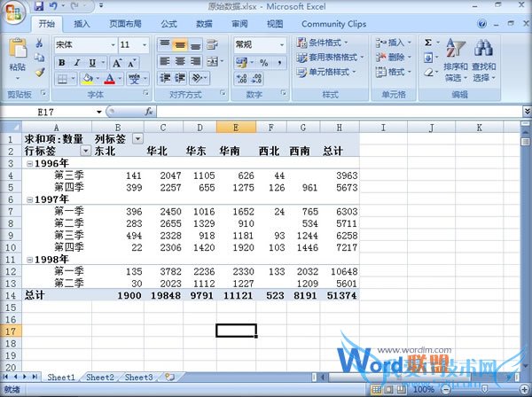This screenshot has height=397, width=532.
Task: Switch to the 插入 ribbon tab
Action: [x=82, y=24]
